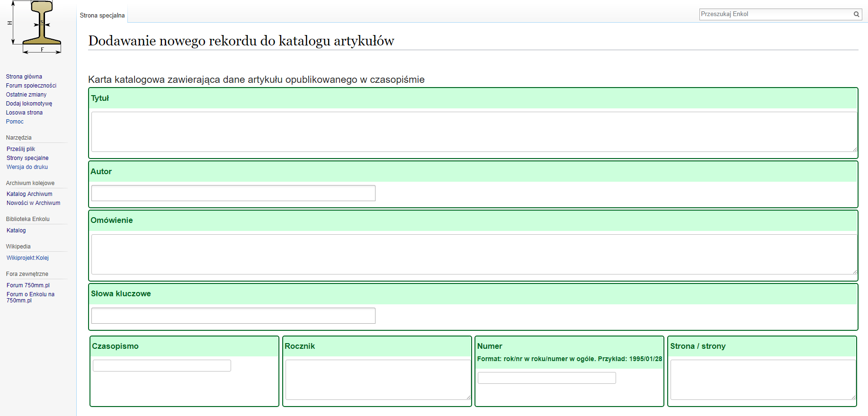Grab the Rocznik textarea resize handle
868x416 pixels.
[x=468, y=397]
